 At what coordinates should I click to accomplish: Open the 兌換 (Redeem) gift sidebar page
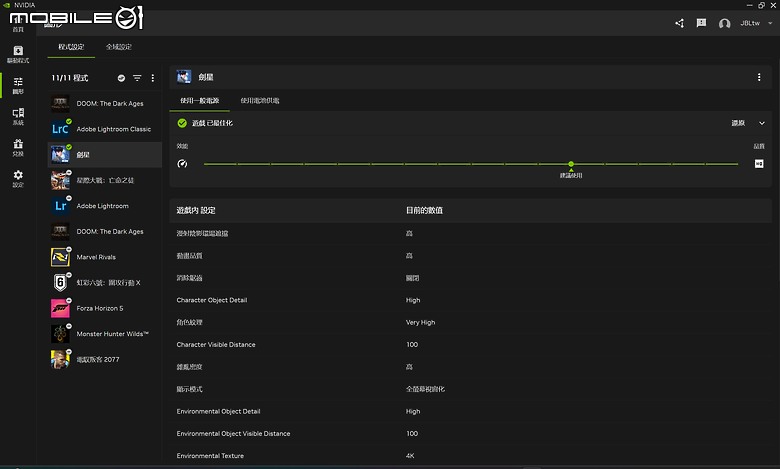coord(18,147)
